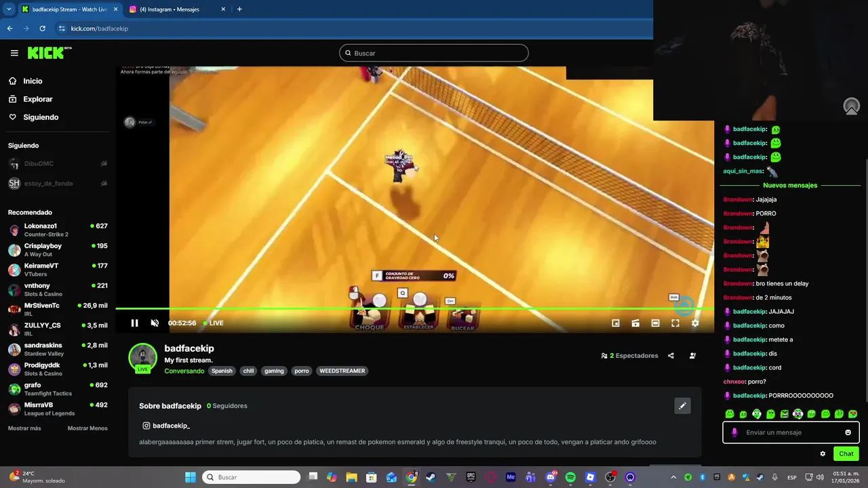Open sandraskins recommended channel
868x488 pixels.
pyautogui.click(x=58, y=349)
